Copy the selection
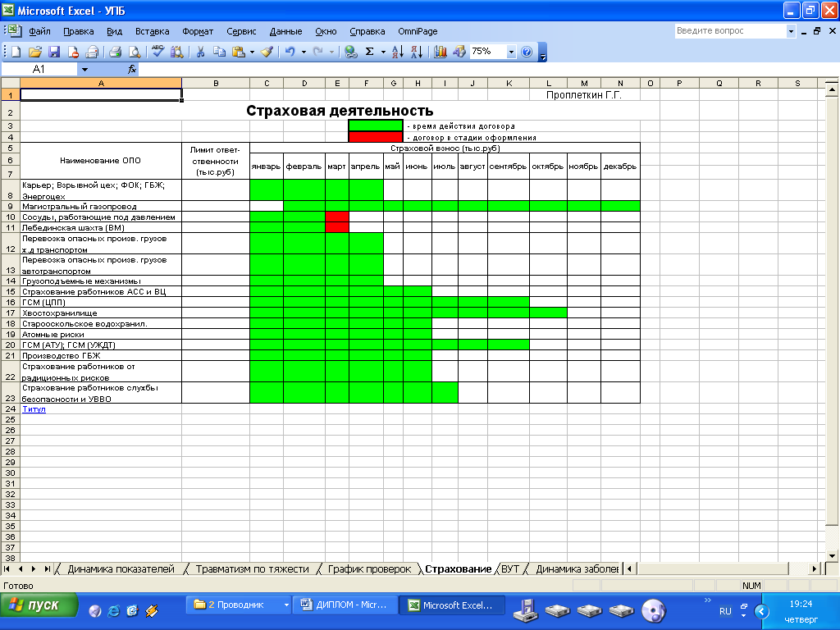The width and height of the screenshot is (840, 630). [x=219, y=52]
